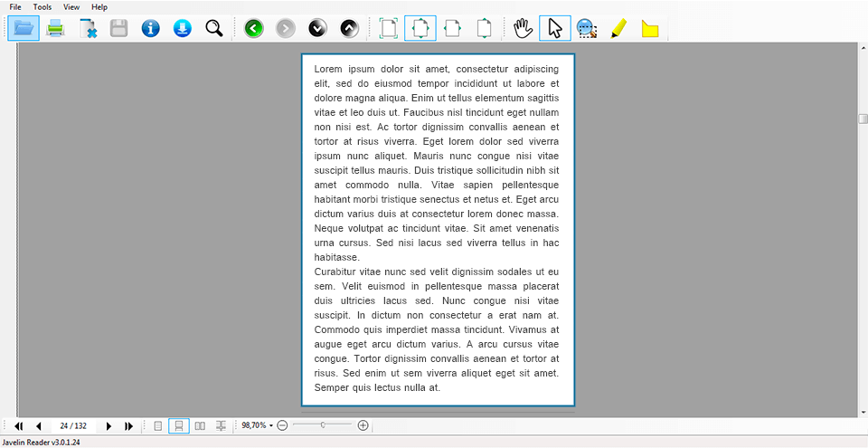This screenshot has height=448, width=868.
Task: Switch to two-page facing layout
Action: [200, 425]
